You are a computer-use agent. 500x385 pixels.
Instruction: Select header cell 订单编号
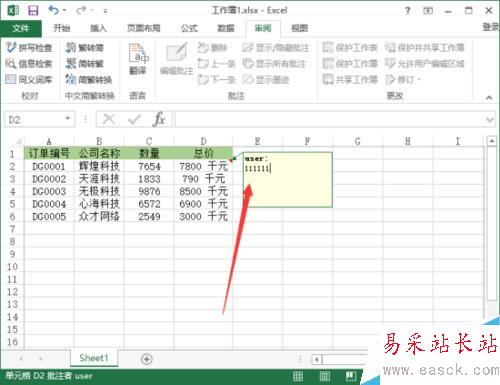point(49,153)
